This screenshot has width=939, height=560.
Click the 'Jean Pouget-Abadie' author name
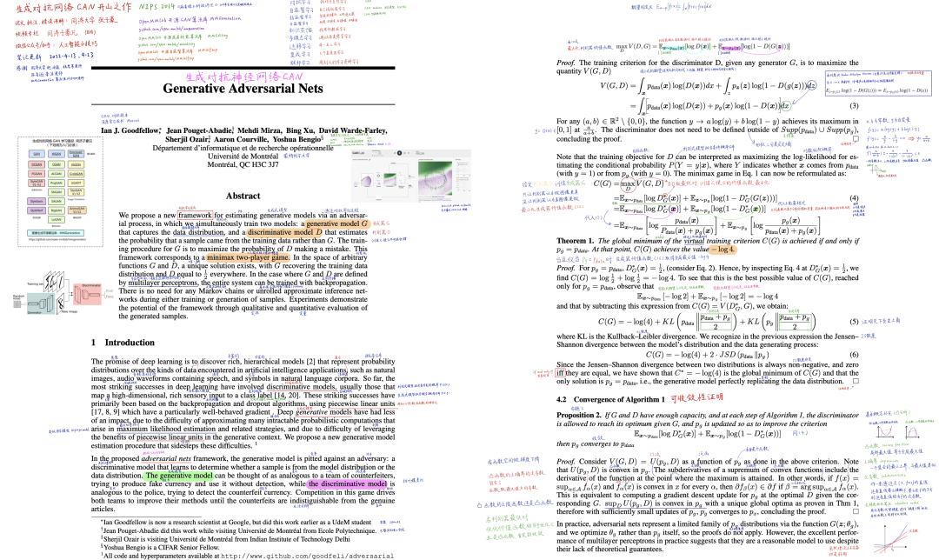199,130
